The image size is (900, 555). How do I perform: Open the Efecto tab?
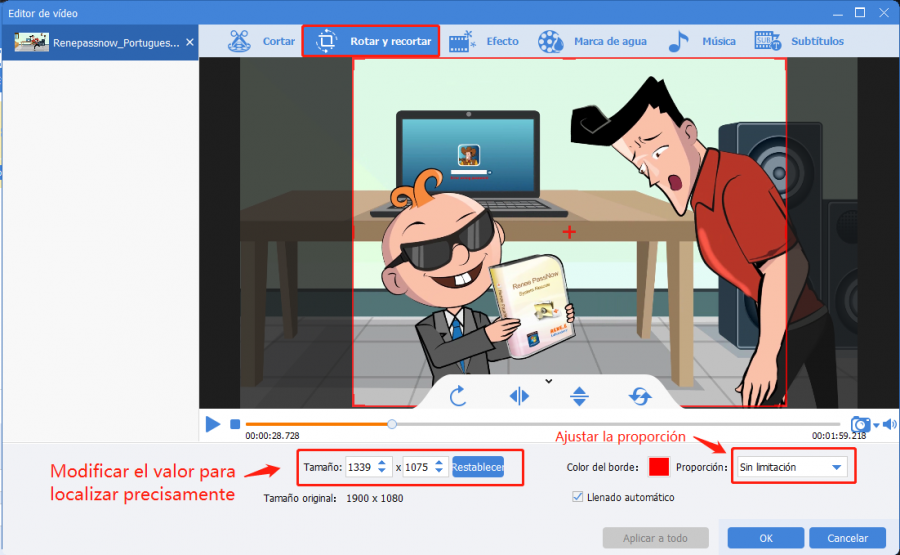click(483, 41)
